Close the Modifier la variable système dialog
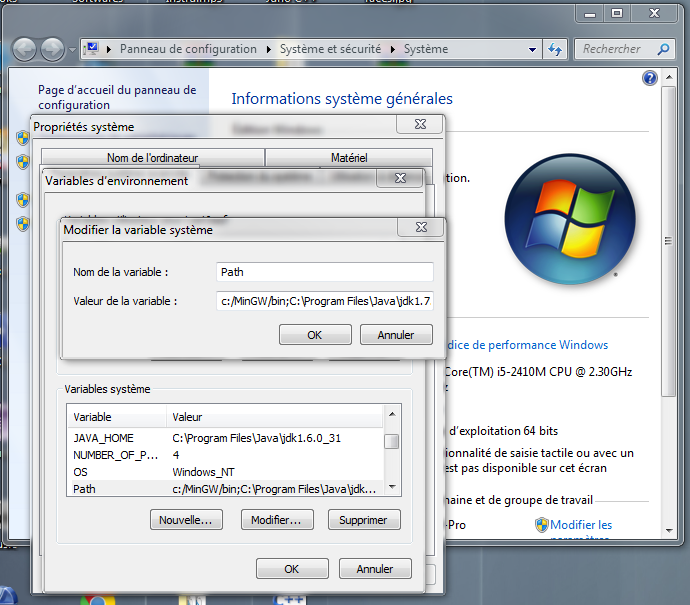Screen dimensions: 690x605 pos(421,227)
